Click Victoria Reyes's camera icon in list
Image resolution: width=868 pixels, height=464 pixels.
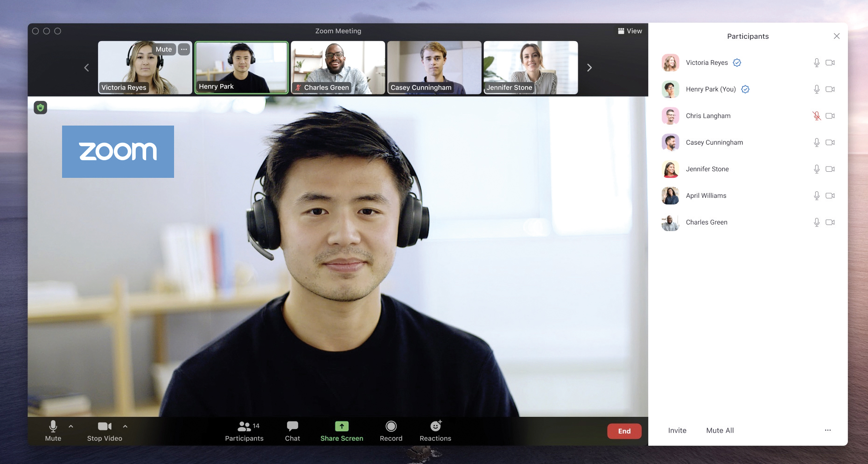[x=830, y=63]
